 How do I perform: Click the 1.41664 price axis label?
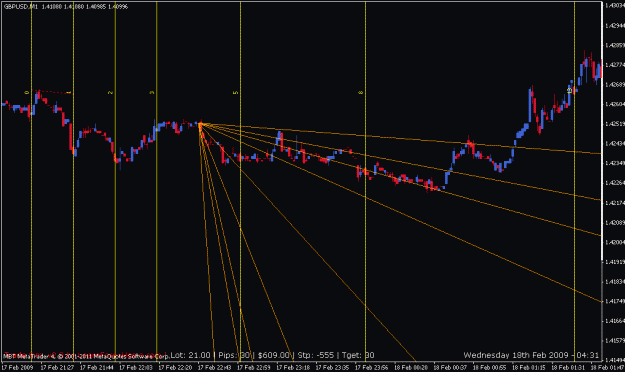615,321
